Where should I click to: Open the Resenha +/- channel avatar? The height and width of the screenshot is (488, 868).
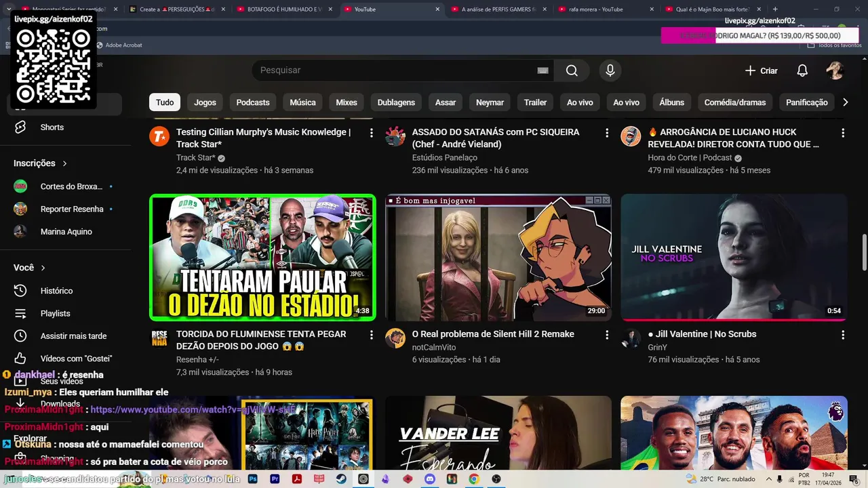[x=159, y=338]
